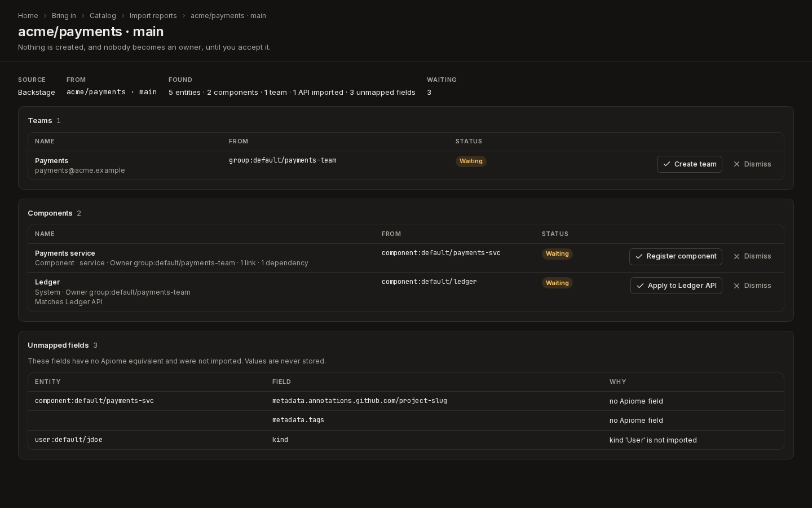Select component:default/ledger source text
The width and height of the screenshot is (812, 508).
point(429,282)
